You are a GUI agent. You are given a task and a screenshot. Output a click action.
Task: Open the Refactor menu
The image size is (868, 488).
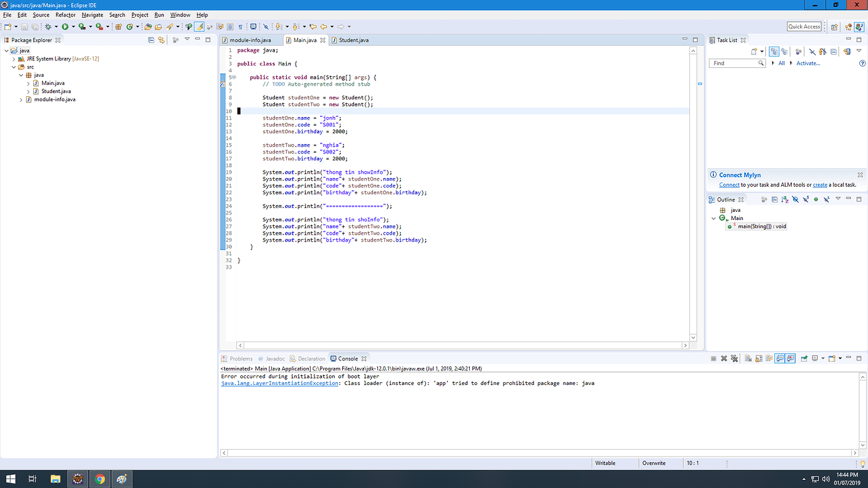coord(65,14)
